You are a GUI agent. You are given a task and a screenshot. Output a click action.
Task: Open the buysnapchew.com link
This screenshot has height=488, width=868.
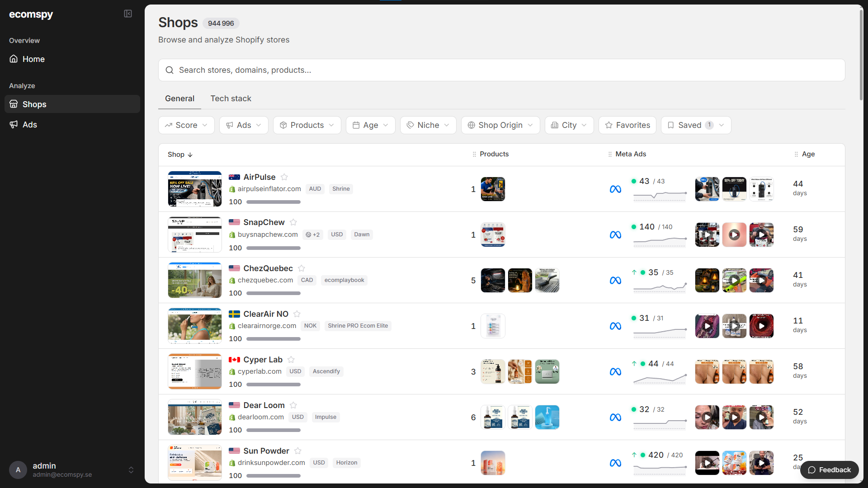click(x=268, y=235)
